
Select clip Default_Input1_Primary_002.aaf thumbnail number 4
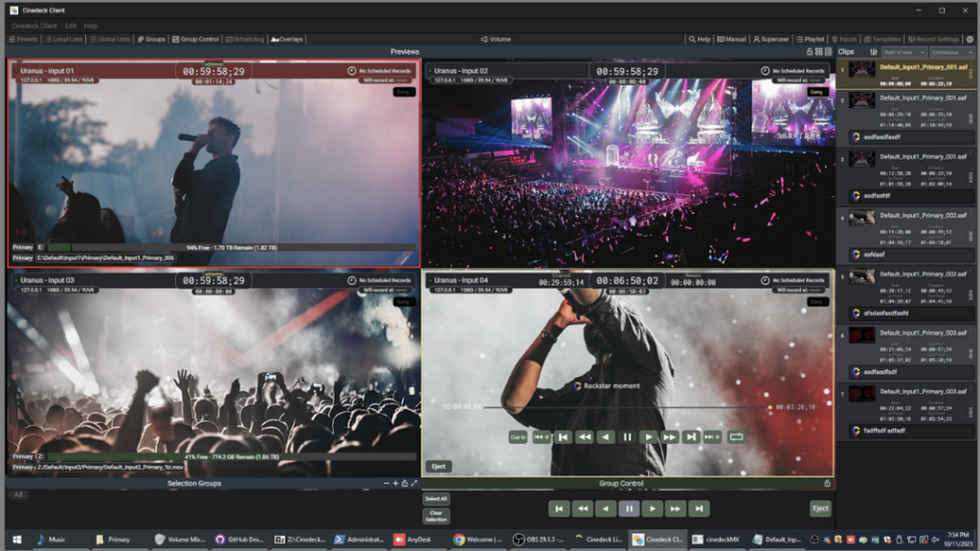861,218
